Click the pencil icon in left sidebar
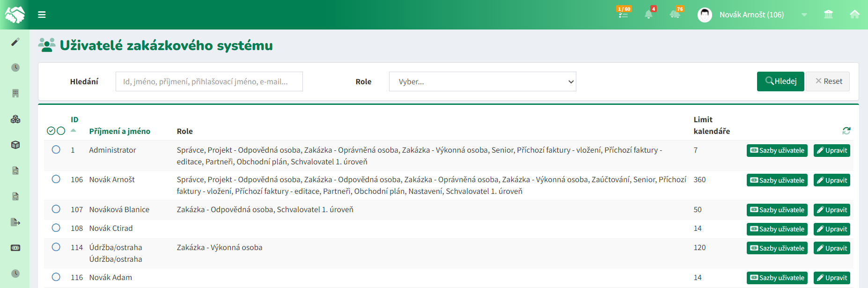868x288 pixels. pyautogui.click(x=15, y=42)
